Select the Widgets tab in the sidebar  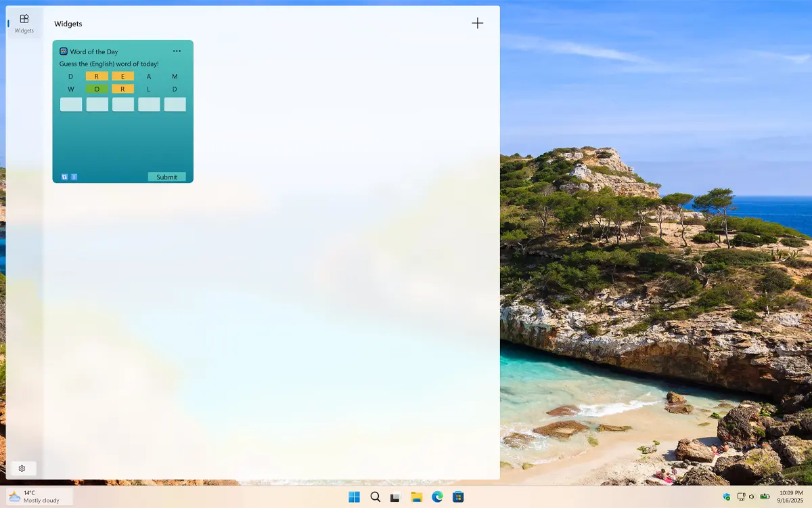tap(24, 23)
